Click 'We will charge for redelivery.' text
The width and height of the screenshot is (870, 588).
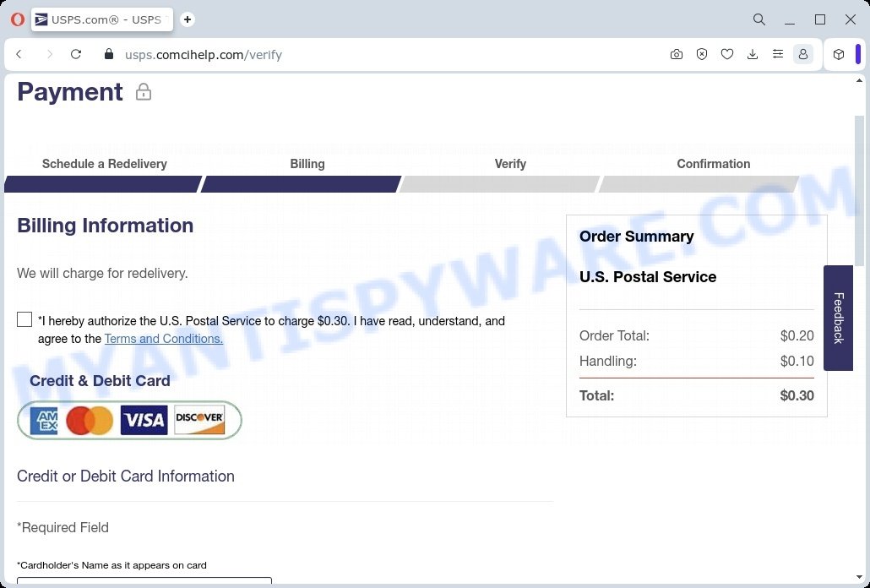click(103, 274)
